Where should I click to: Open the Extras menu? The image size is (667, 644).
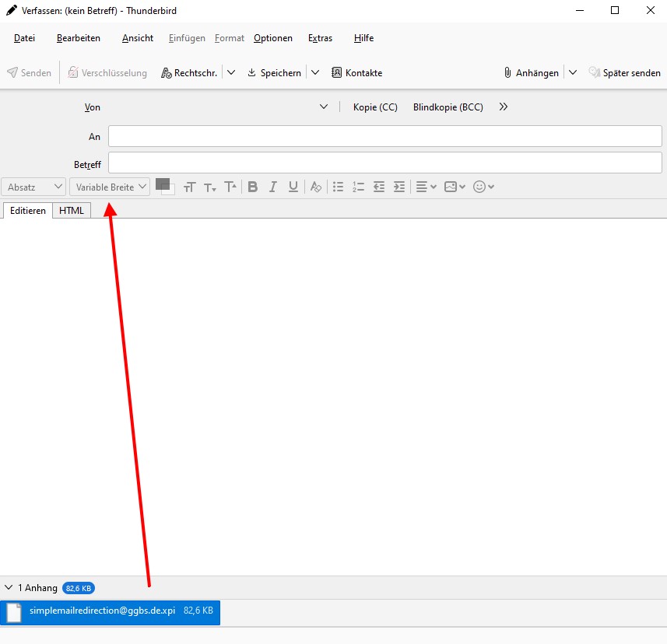click(x=320, y=38)
